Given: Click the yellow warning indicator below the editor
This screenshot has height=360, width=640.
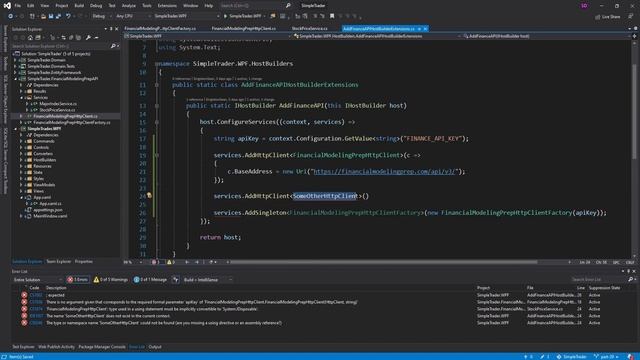Looking at the screenshot, I should pos(170,262).
